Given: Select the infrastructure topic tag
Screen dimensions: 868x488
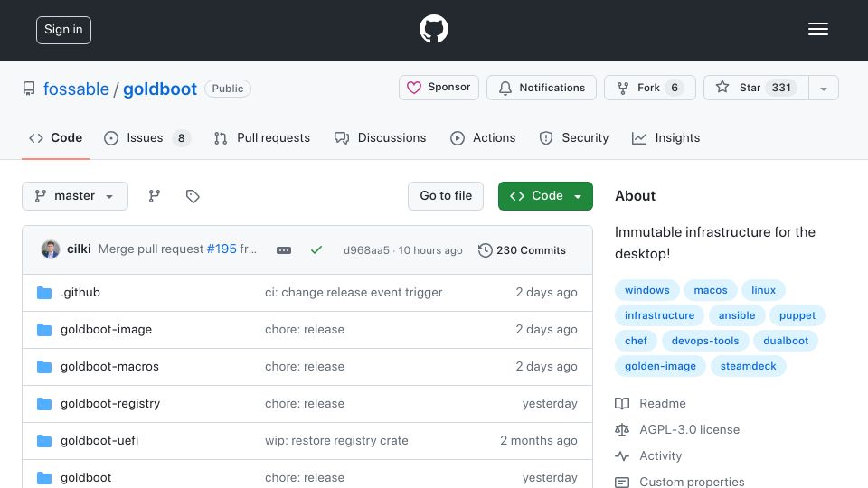Looking at the screenshot, I should (659, 315).
